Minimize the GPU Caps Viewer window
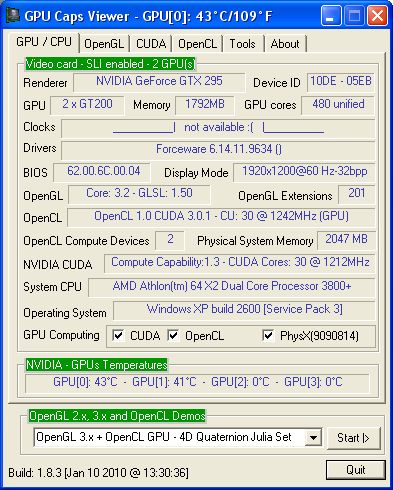Screen dimensions: 393x490 point(331,15)
